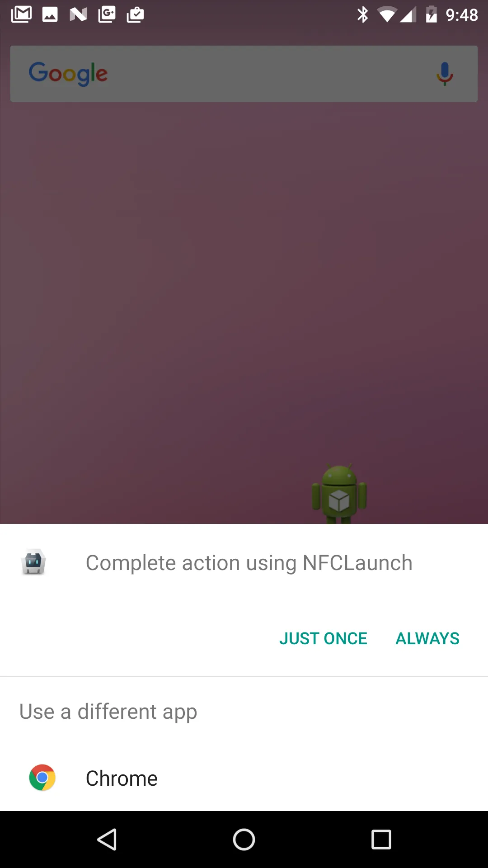488x868 pixels.
Task: Tap the briefcase checkmark notification icon
Action: [x=135, y=14]
